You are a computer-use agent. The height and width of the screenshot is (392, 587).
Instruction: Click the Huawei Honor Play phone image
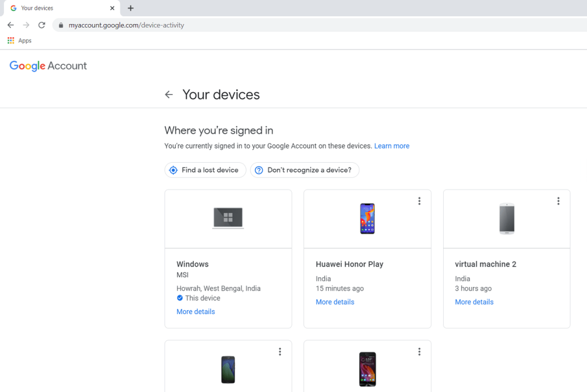coord(367,218)
